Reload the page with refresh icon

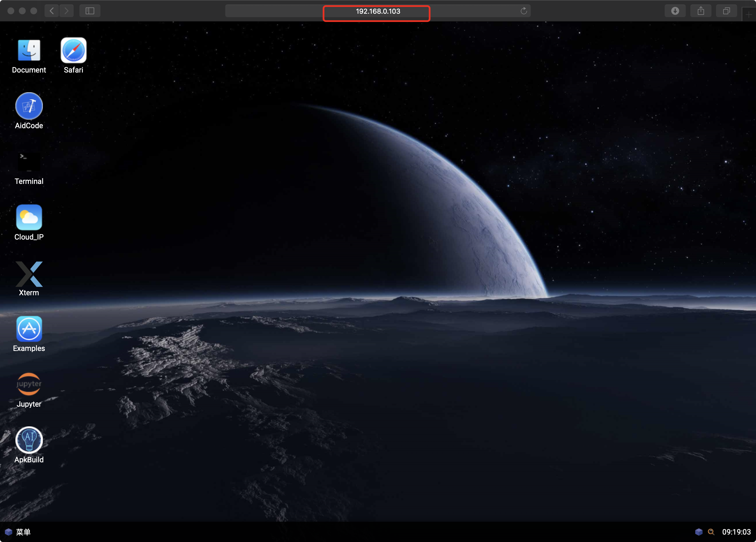point(524,11)
